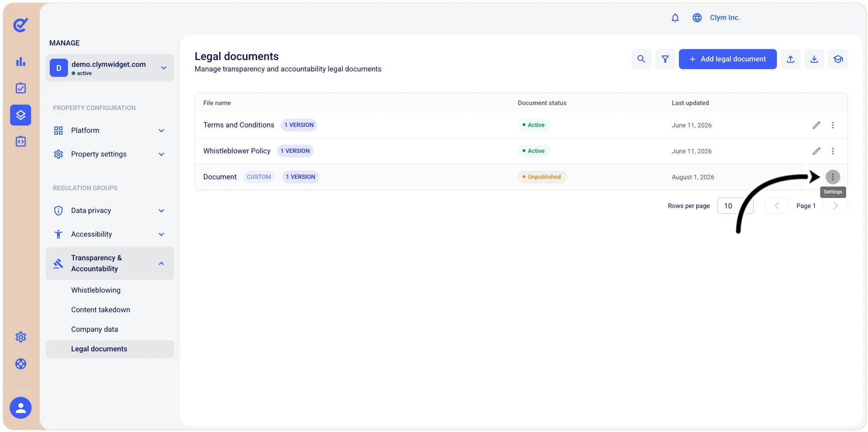Expand Property settings section
This screenshot has height=432, width=868.
(110, 154)
